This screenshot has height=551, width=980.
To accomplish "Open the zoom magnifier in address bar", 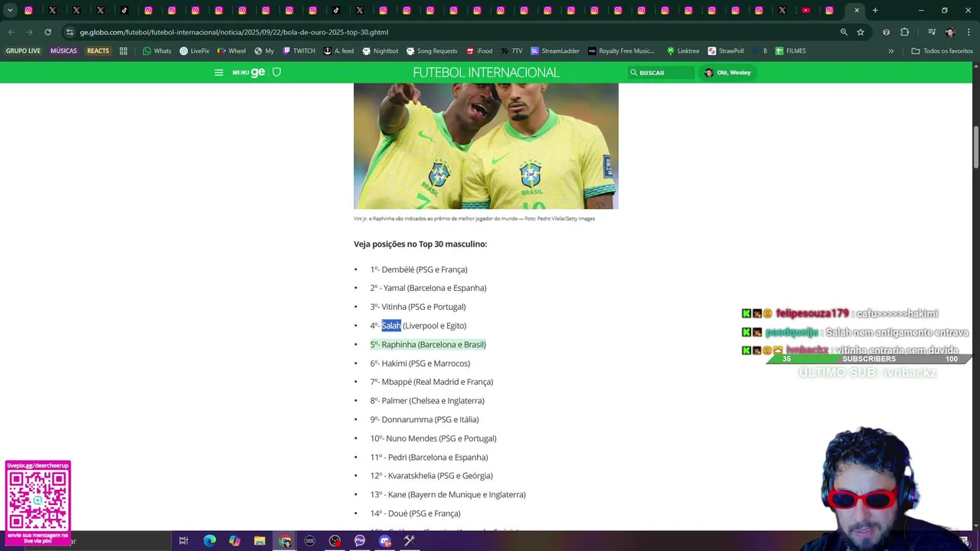I will (x=844, y=32).
